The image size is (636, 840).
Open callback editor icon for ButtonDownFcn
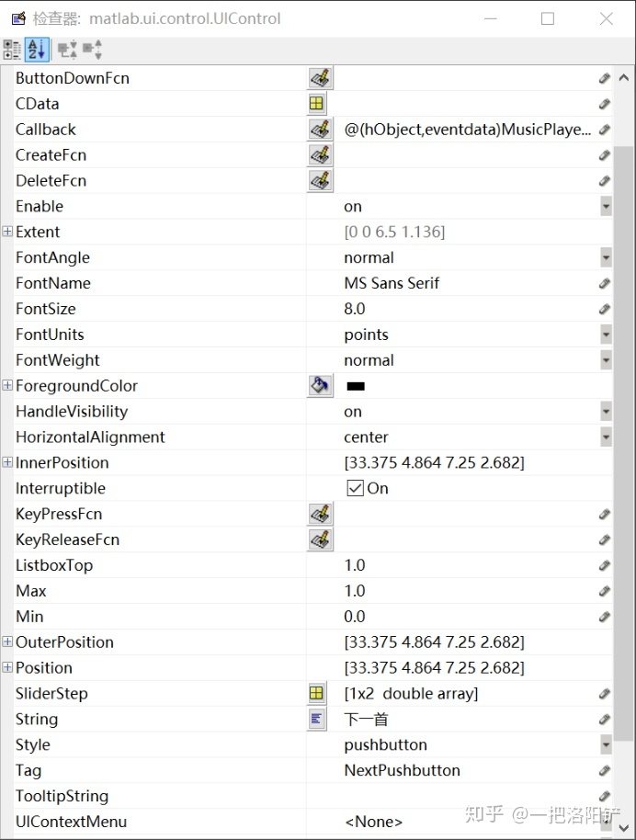tap(320, 78)
